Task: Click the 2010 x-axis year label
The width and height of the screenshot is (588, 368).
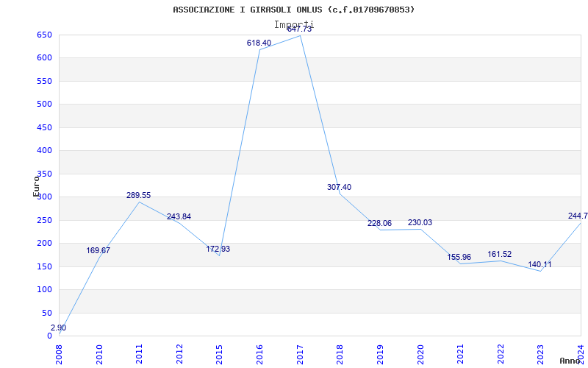Action: coord(99,354)
